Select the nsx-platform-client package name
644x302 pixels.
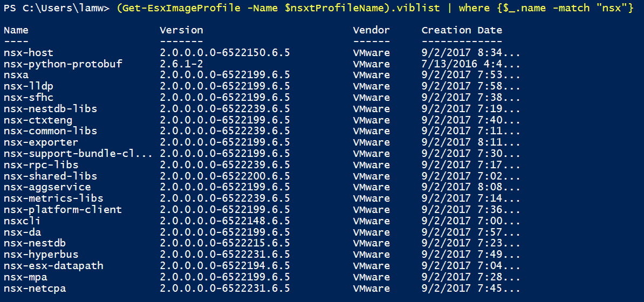pos(63,210)
